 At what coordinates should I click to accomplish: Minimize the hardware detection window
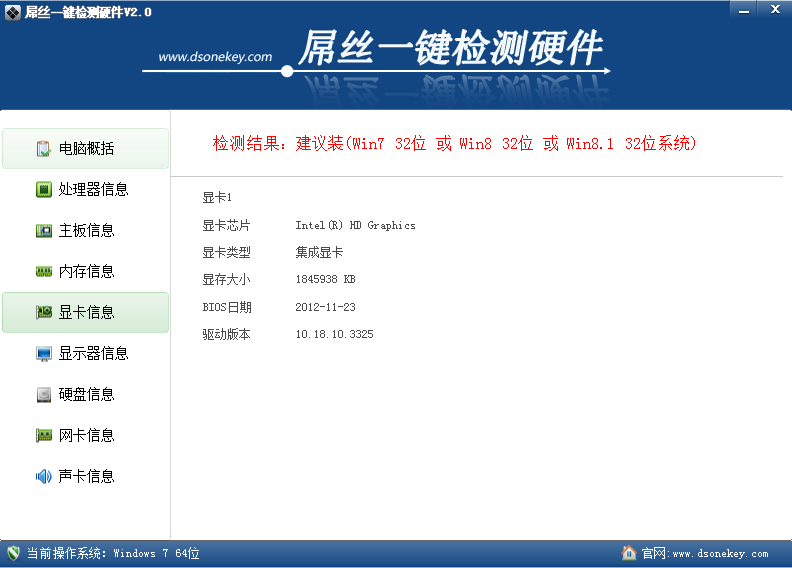742,9
